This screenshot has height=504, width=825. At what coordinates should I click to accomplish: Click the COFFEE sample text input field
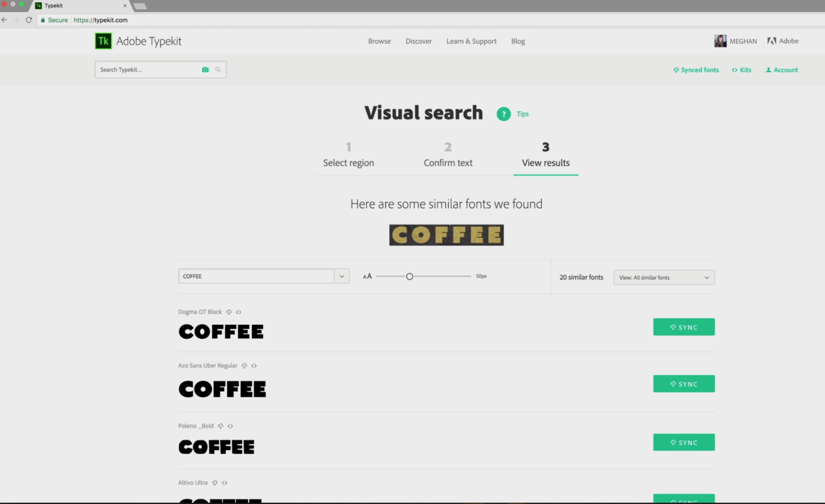point(256,276)
